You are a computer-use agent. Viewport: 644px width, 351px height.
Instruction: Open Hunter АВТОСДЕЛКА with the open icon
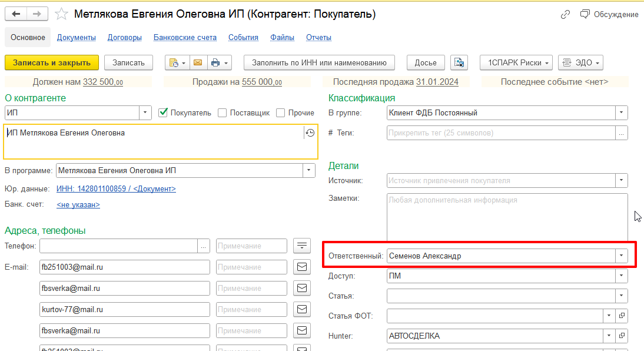click(x=622, y=336)
